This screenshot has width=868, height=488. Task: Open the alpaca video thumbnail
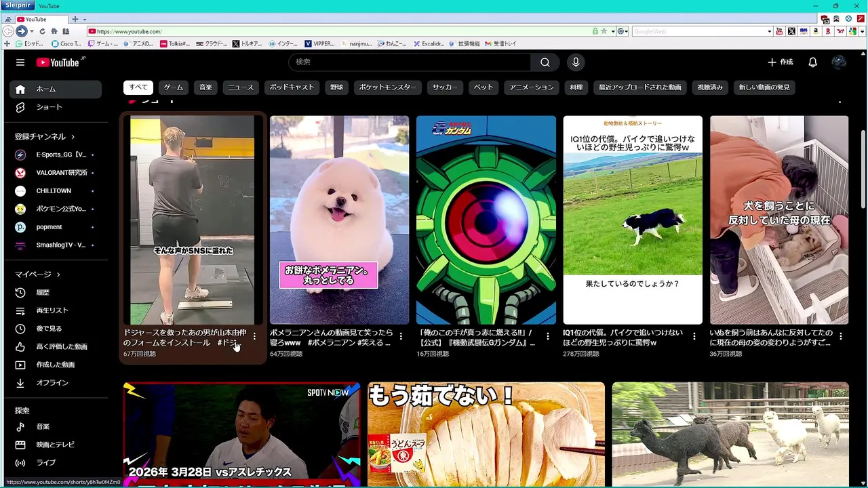(730, 434)
